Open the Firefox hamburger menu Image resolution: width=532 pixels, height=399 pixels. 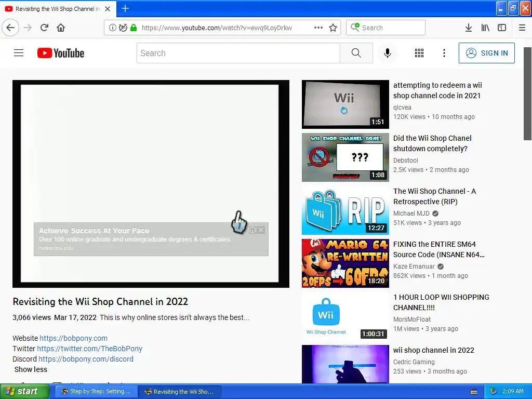[x=522, y=28]
